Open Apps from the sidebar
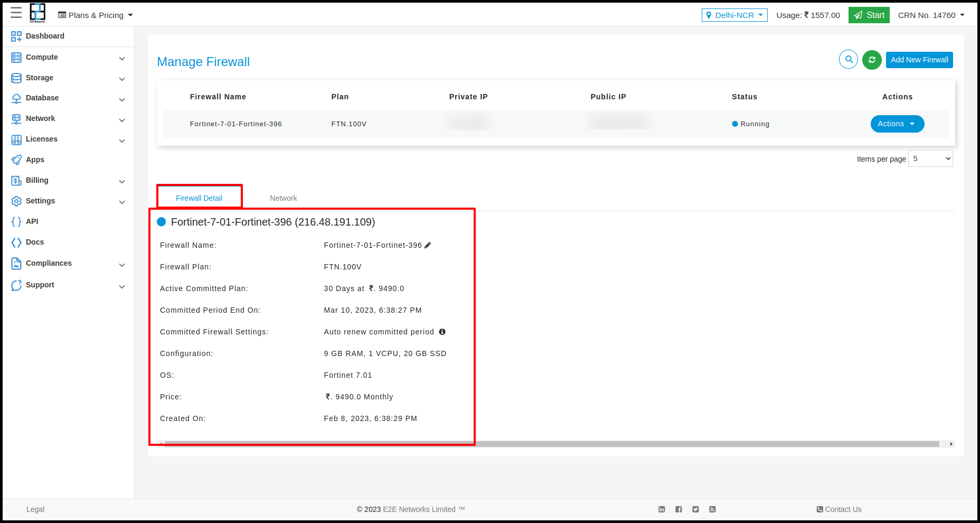 click(35, 160)
